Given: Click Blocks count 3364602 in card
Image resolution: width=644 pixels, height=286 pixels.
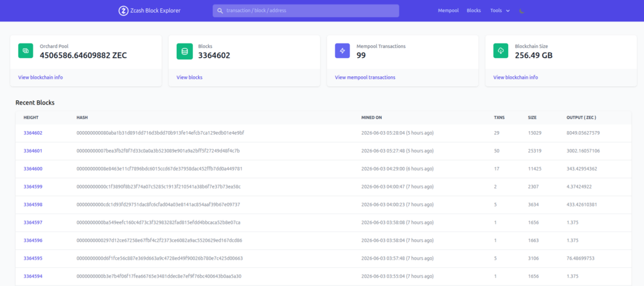Looking at the screenshot, I should 214,55.
